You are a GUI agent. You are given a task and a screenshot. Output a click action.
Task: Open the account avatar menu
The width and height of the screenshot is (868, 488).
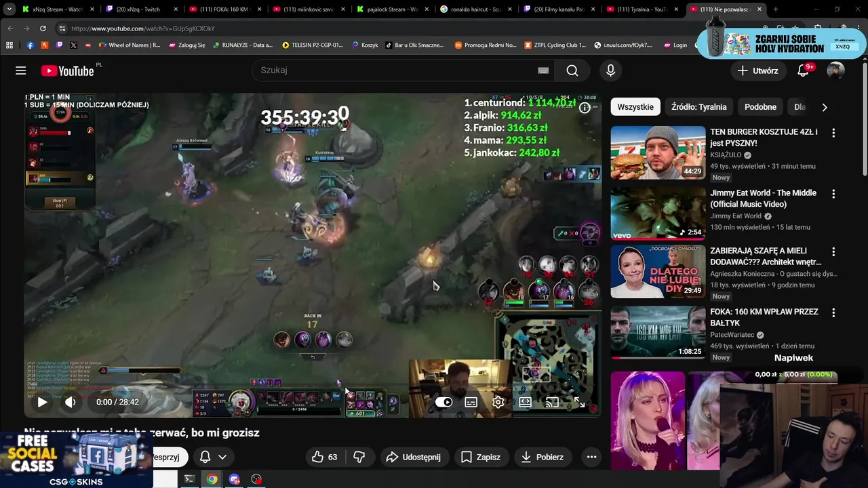point(835,70)
